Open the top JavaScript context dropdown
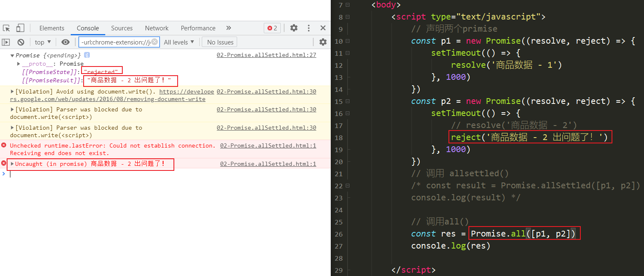644x276 pixels. click(43, 42)
